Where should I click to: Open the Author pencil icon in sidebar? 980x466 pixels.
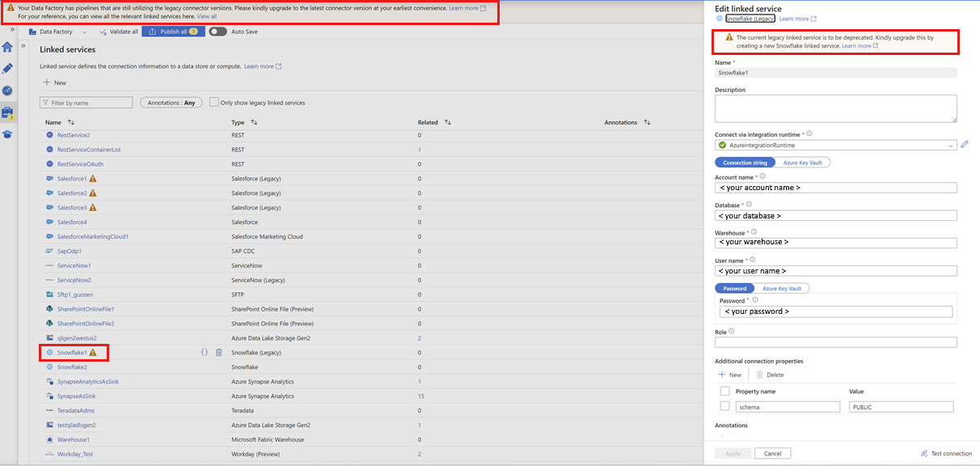(x=7, y=69)
